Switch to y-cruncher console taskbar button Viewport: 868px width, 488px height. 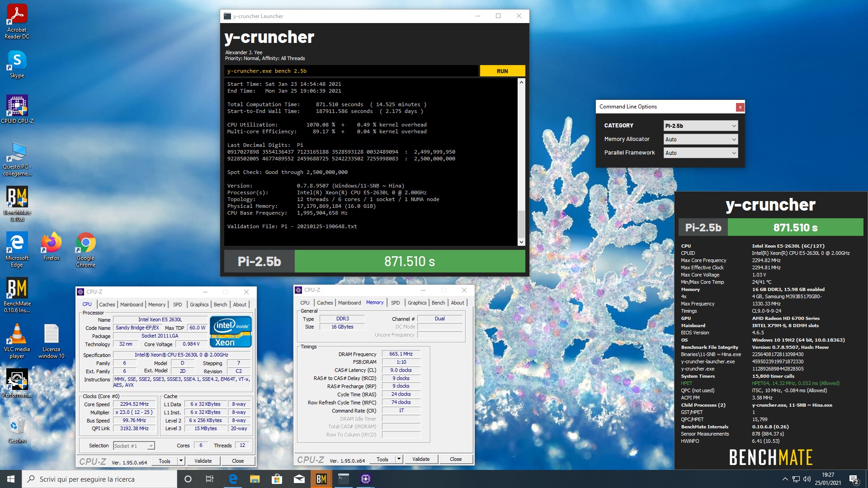click(343, 479)
